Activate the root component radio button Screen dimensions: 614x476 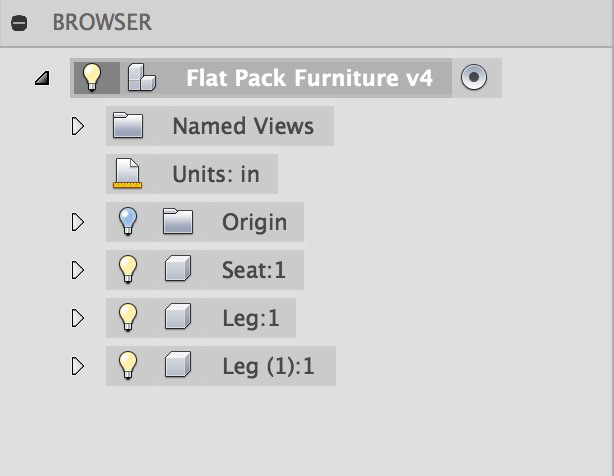click(474, 77)
